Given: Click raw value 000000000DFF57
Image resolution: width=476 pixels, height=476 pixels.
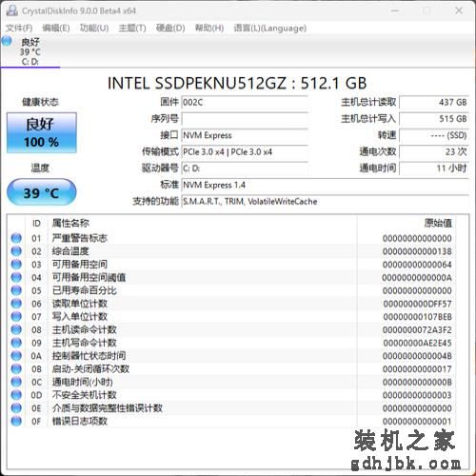Looking at the screenshot, I should click(x=417, y=304).
